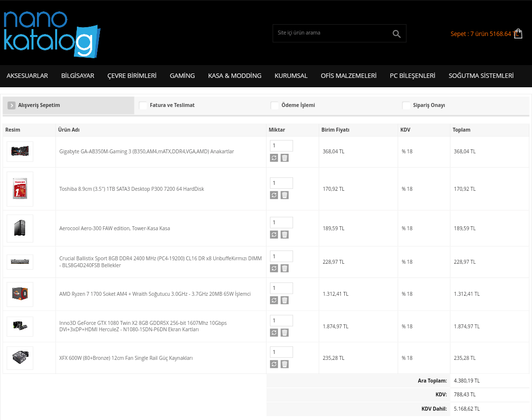Viewport: 532px width, 420px height.
Task: Click the XFX power supply thumbnail
Action: 20,358
